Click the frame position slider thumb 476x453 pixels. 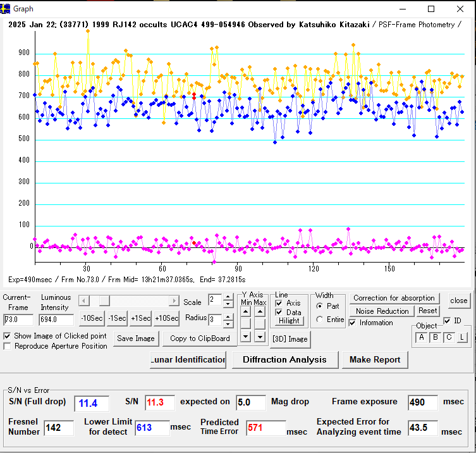point(105,300)
